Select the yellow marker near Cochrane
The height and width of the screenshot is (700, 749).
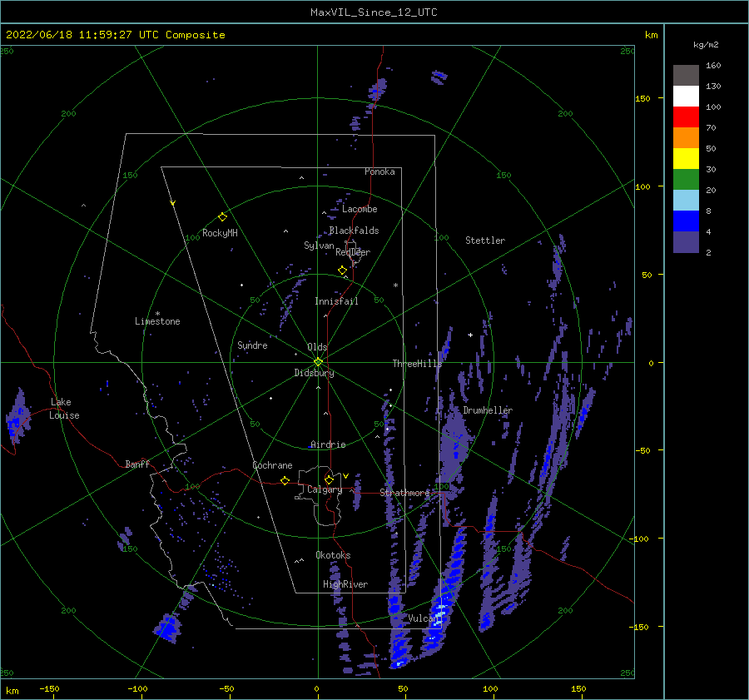click(x=285, y=480)
